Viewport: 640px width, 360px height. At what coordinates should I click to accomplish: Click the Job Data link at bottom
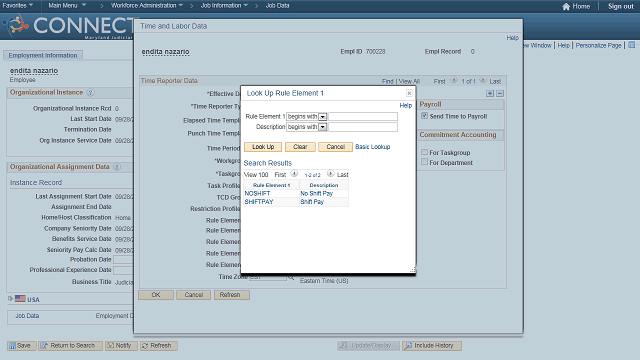27,316
